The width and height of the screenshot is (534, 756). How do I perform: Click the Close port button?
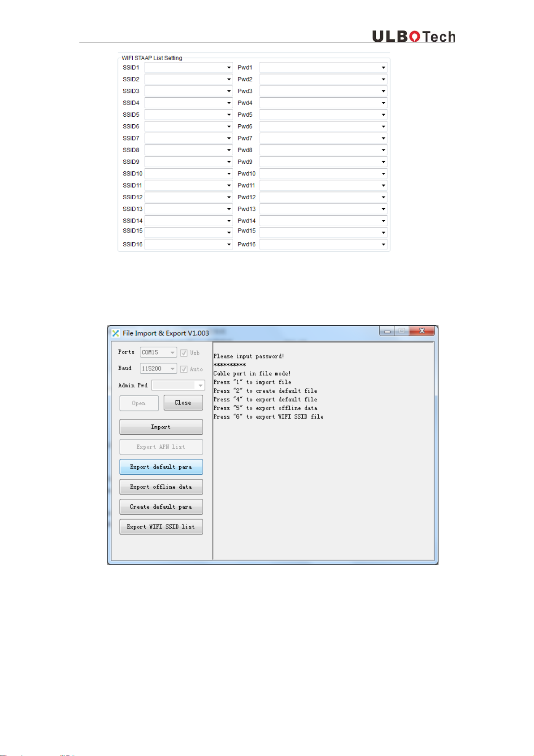tap(183, 403)
